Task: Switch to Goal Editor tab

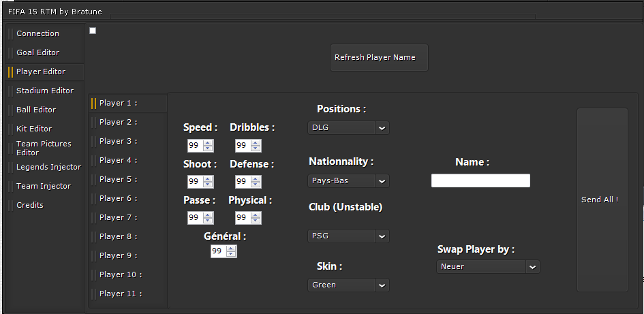Action: click(x=44, y=52)
